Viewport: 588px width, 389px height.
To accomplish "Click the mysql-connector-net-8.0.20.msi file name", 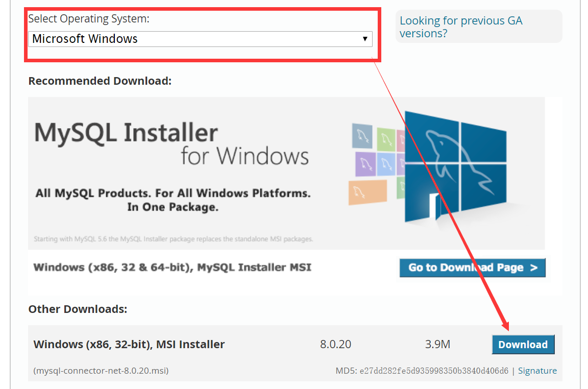I will pyautogui.click(x=101, y=371).
